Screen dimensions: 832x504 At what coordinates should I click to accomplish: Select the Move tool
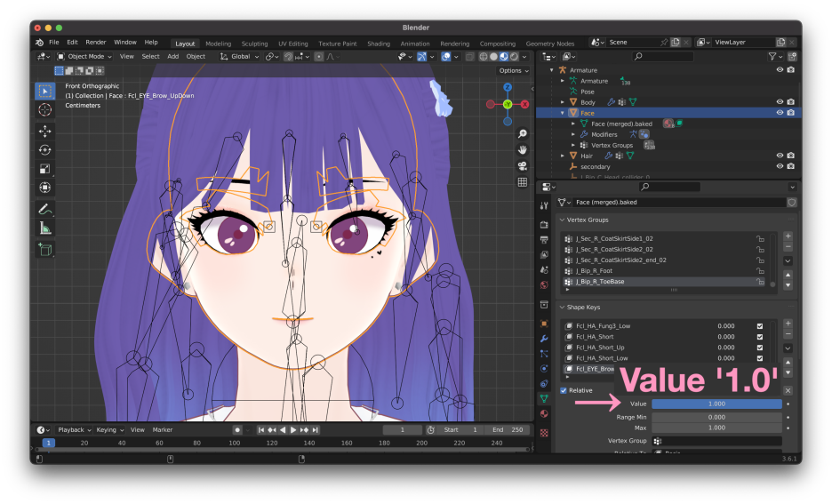[x=45, y=131]
